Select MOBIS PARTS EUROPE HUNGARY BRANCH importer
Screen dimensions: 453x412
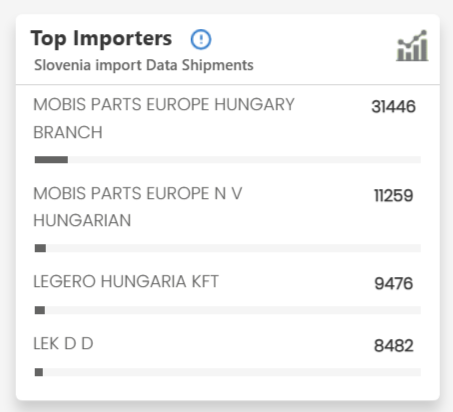click(164, 118)
